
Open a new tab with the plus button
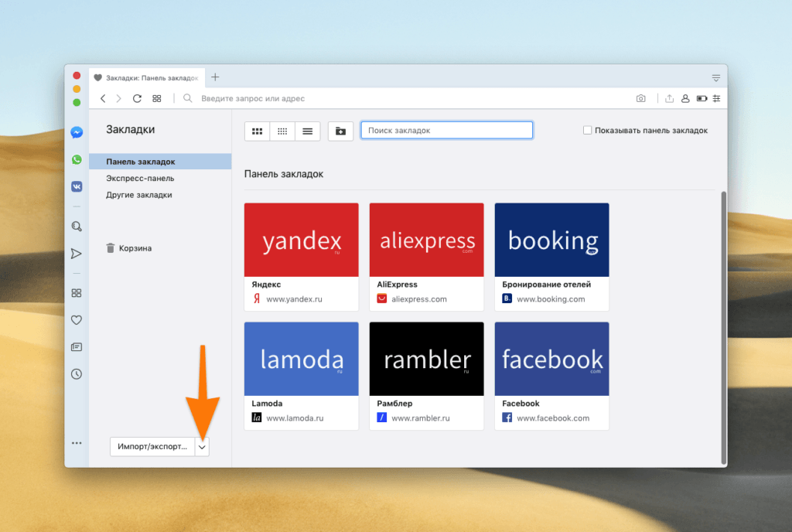(215, 77)
